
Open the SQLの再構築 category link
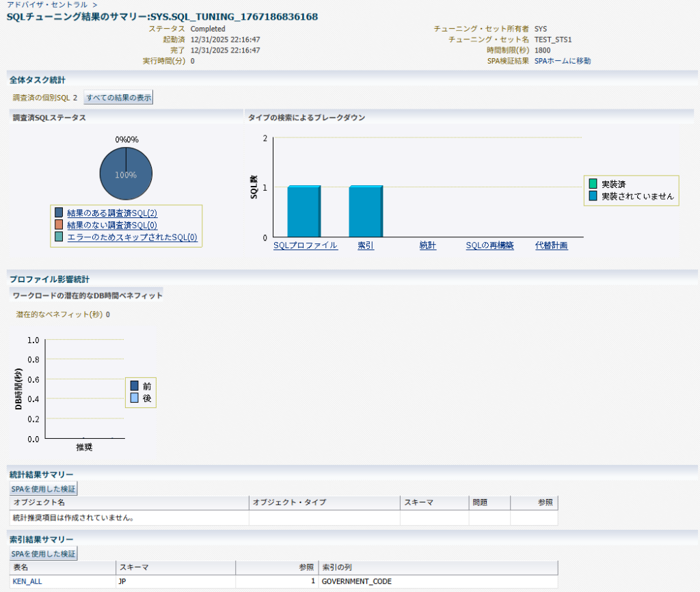[489, 245]
